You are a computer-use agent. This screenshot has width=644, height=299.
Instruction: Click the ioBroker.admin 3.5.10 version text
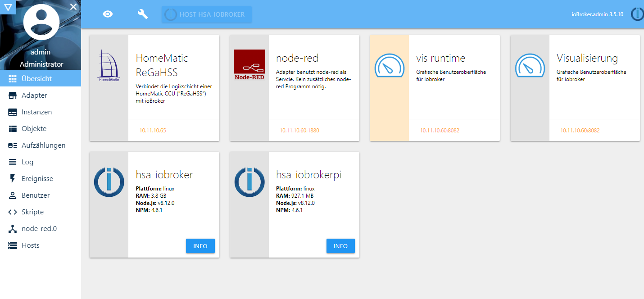tap(598, 14)
